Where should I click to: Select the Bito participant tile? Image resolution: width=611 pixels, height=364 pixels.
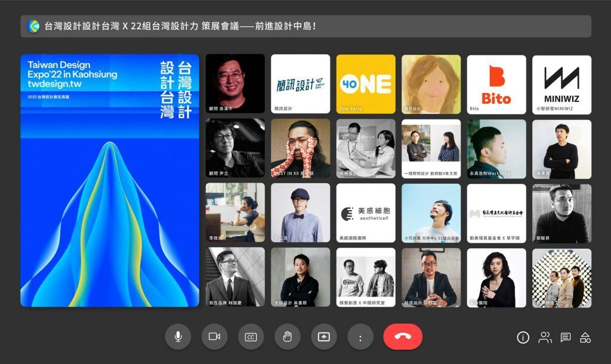[496, 84]
